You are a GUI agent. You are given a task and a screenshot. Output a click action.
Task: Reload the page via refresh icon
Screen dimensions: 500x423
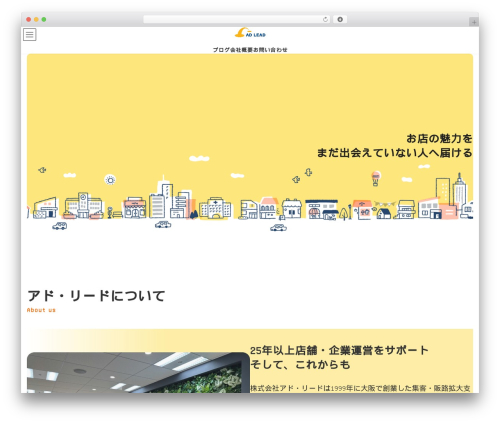(x=325, y=20)
